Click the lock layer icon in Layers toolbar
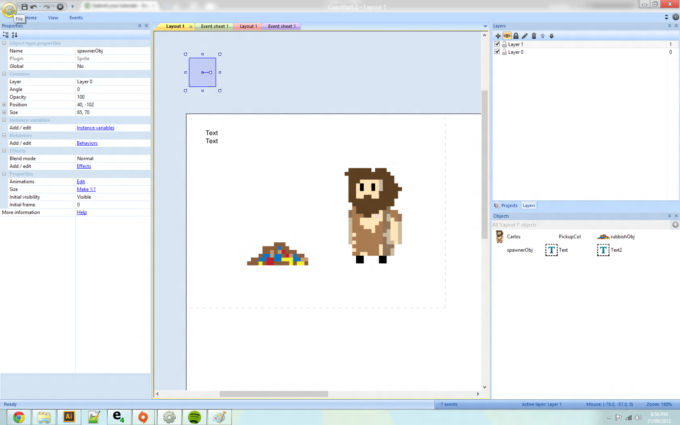The width and height of the screenshot is (680, 425). [x=516, y=36]
